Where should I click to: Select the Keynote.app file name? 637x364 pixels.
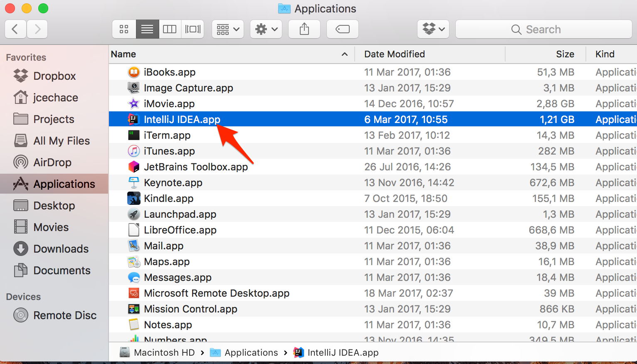173,182
